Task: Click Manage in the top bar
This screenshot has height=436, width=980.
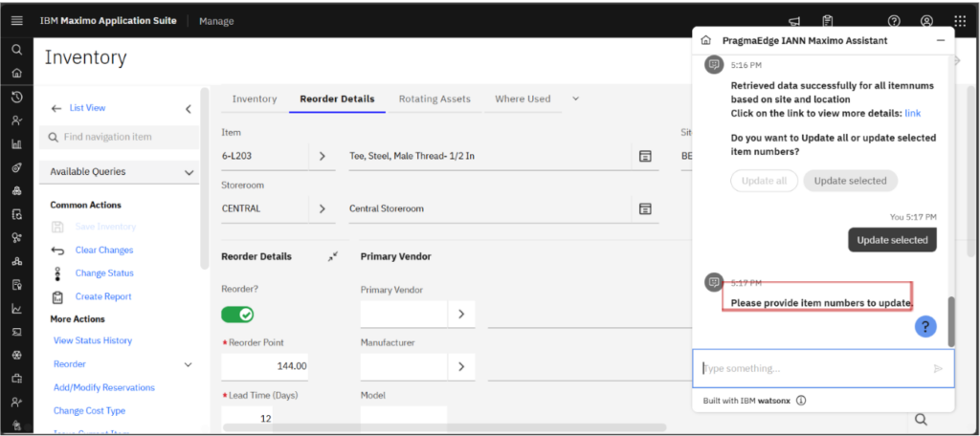Action: point(216,21)
